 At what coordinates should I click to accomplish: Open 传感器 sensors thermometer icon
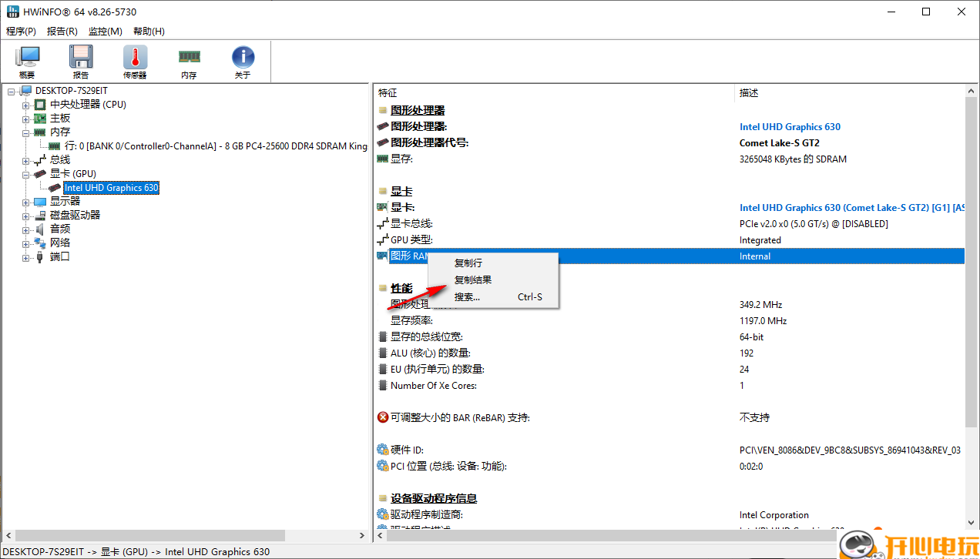(134, 58)
